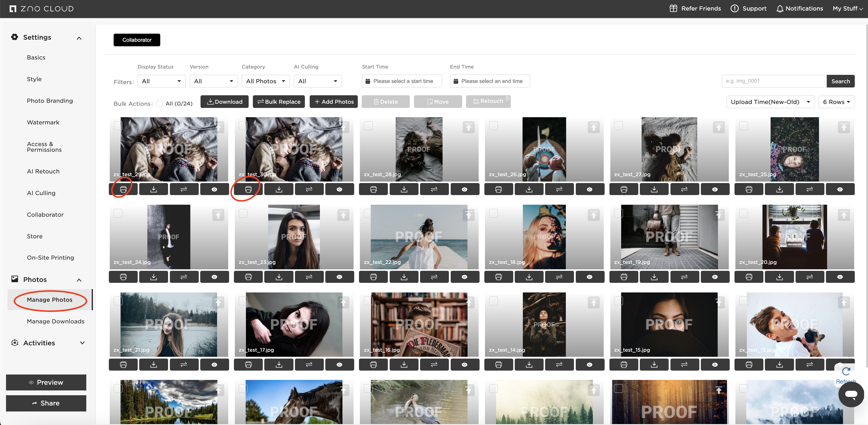868x425 pixels.
Task: Preview zx_test_26.jpg with the eye icon
Action: (590, 189)
